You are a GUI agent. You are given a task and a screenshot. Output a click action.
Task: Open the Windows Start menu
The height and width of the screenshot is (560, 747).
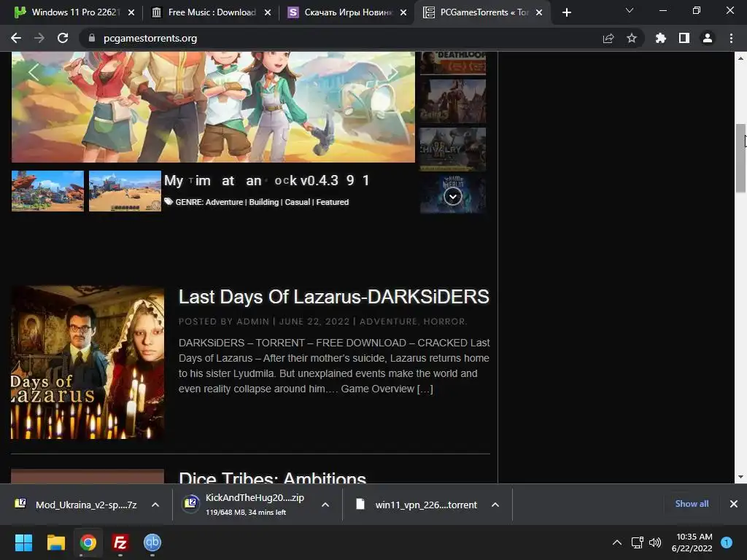point(23,542)
